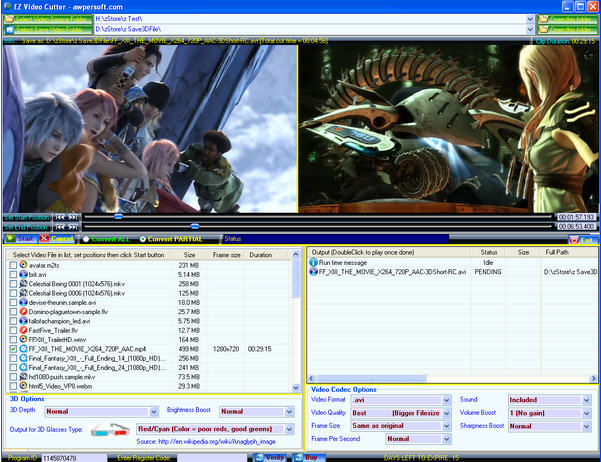Expand the Video Format .avi dropdown
The height and width of the screenshot is (462, 601).
click(x=400, y=400)
